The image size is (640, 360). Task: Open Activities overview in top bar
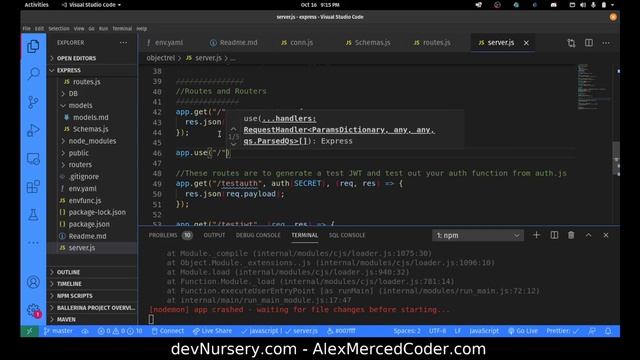coord(36,5)
